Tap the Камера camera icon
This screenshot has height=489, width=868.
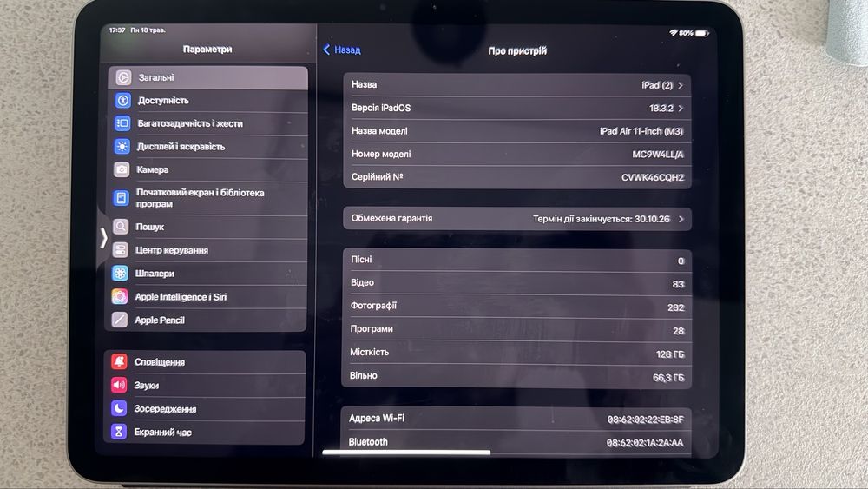point(122,169)
